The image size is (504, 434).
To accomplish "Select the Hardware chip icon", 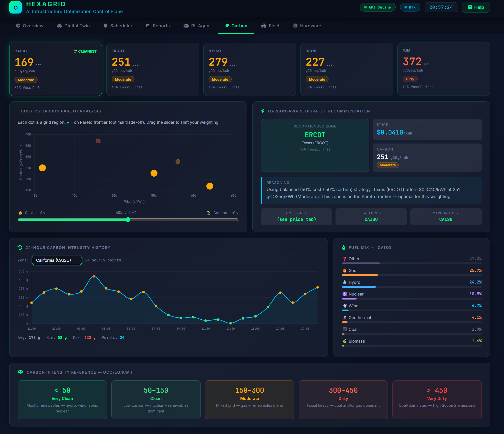I will click(295, 26).
